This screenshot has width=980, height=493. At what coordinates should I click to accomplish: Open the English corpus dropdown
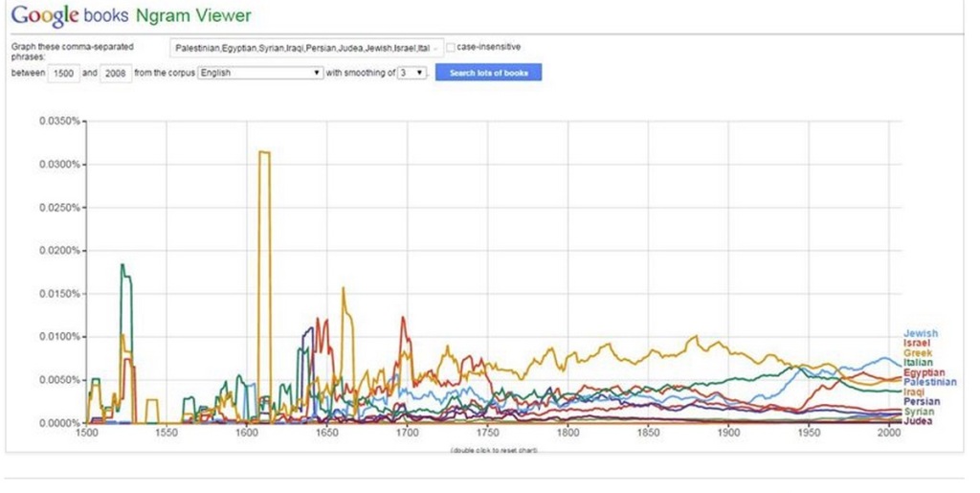click(260, 73)
